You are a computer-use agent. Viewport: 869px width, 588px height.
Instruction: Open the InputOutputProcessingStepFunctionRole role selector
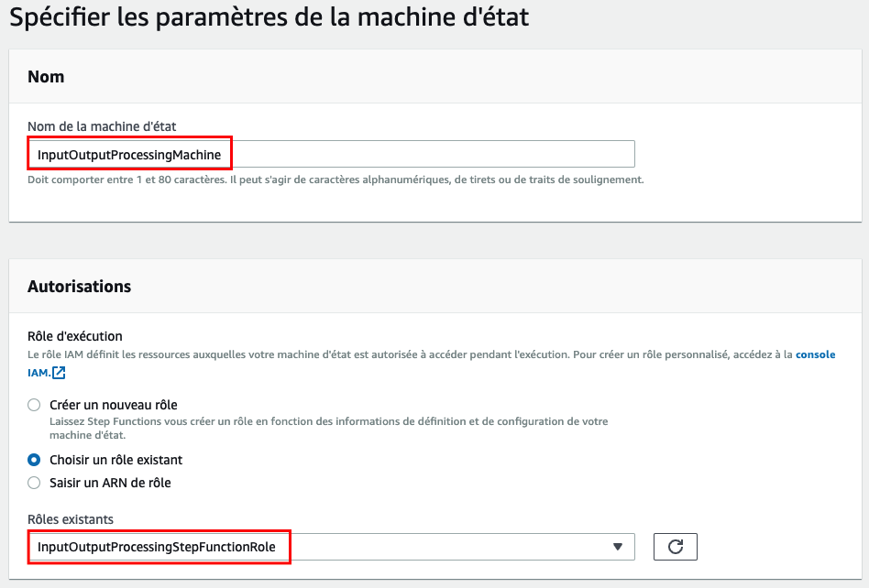[331, 547]
